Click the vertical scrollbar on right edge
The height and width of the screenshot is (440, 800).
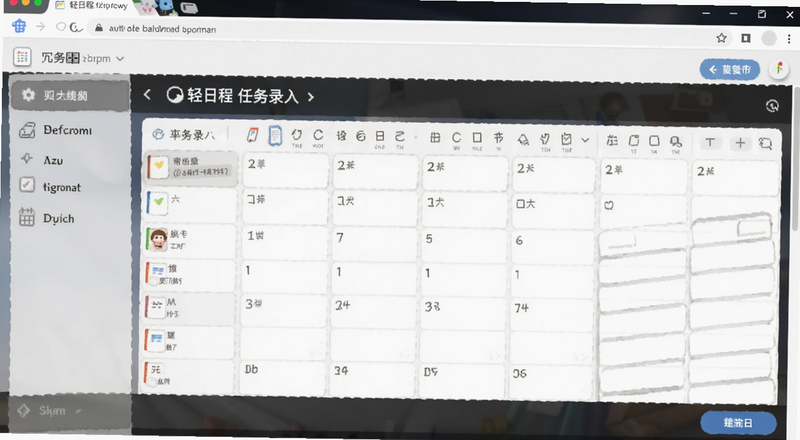click(x=795, y=158)
